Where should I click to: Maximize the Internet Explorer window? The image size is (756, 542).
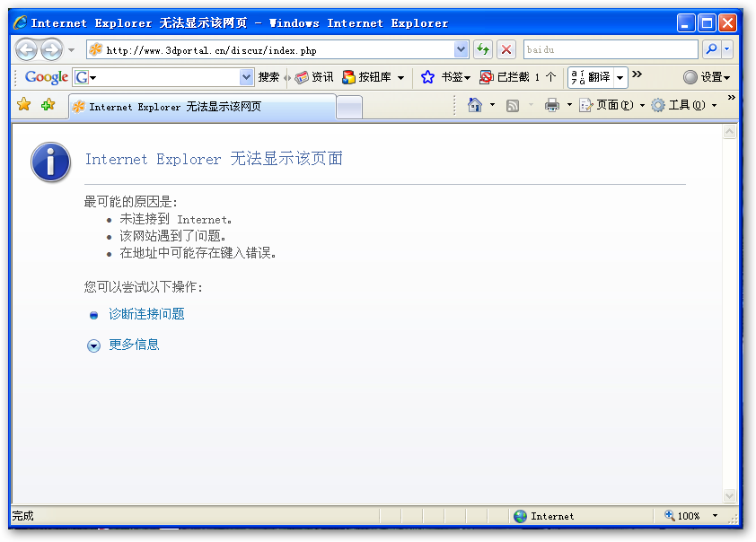pos(707,22)
